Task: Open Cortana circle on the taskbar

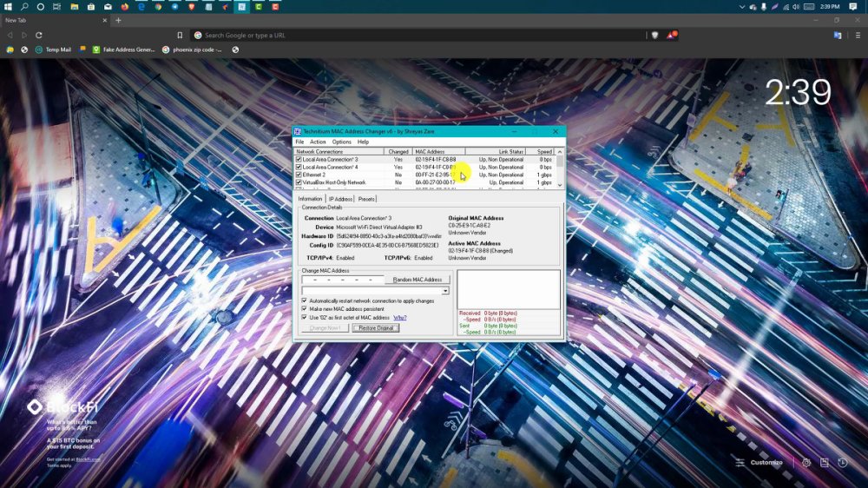Action: [41, 7]
